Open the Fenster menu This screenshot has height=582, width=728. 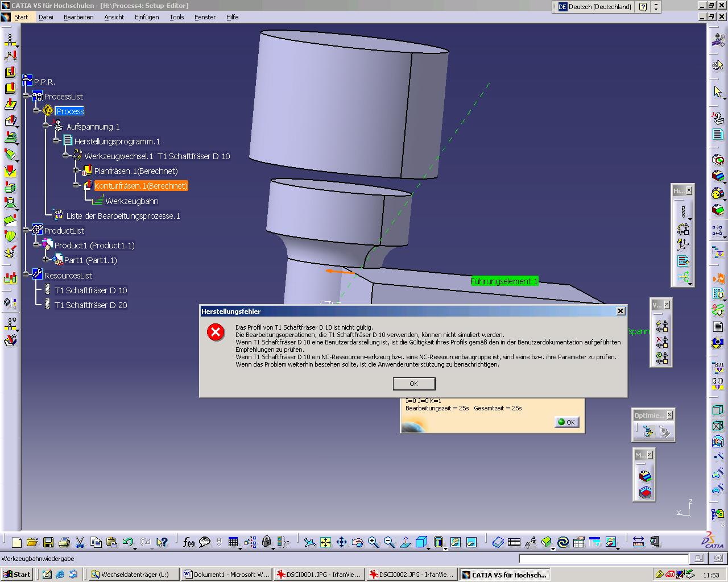point(205,17)
